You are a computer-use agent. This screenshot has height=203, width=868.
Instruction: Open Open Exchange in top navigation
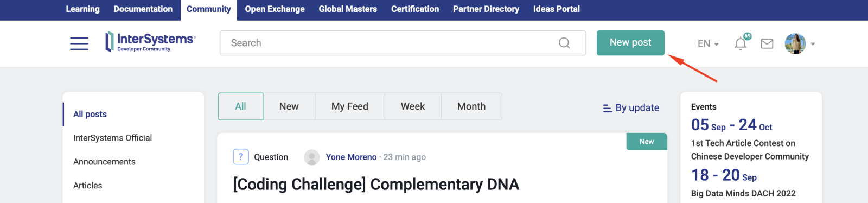tap(275, 9)
